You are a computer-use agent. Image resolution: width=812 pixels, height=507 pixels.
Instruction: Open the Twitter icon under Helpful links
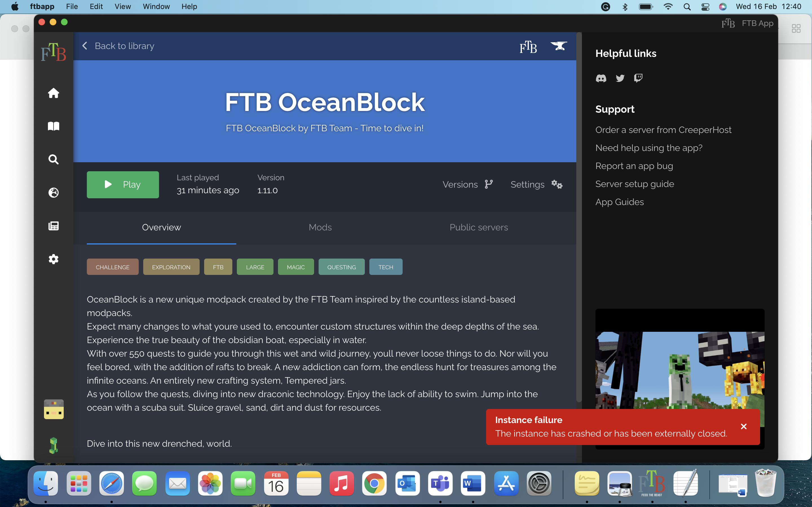click(619, 78)
